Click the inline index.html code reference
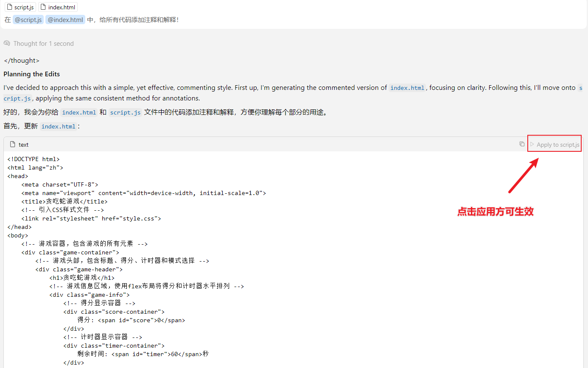 point(79,112)
